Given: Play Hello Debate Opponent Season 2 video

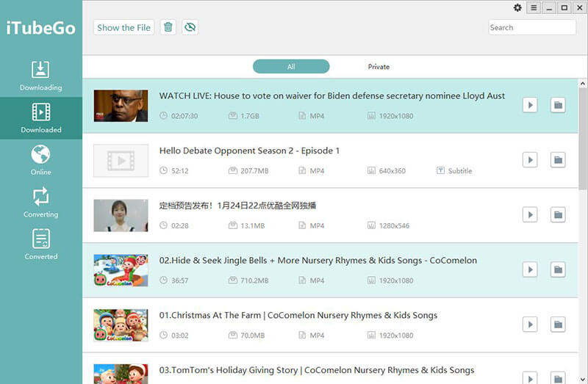Looking at the screenshot, I should [530, 160].
